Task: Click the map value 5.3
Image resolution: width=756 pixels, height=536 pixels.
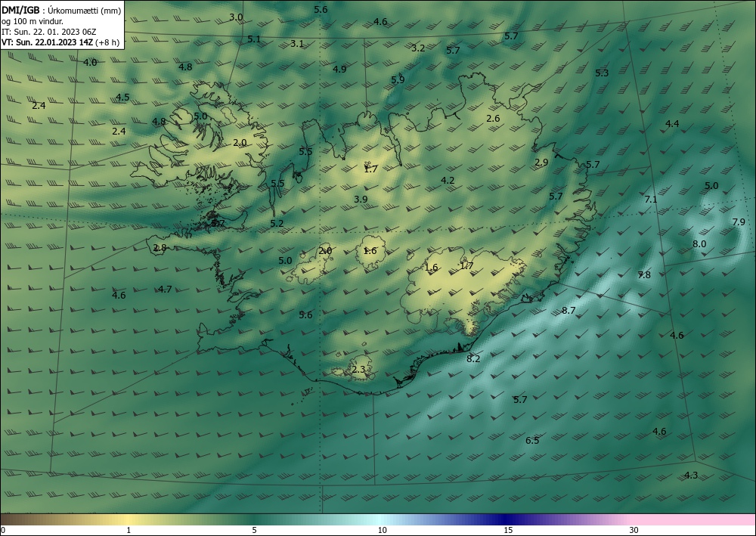Action: pos(602,73)
